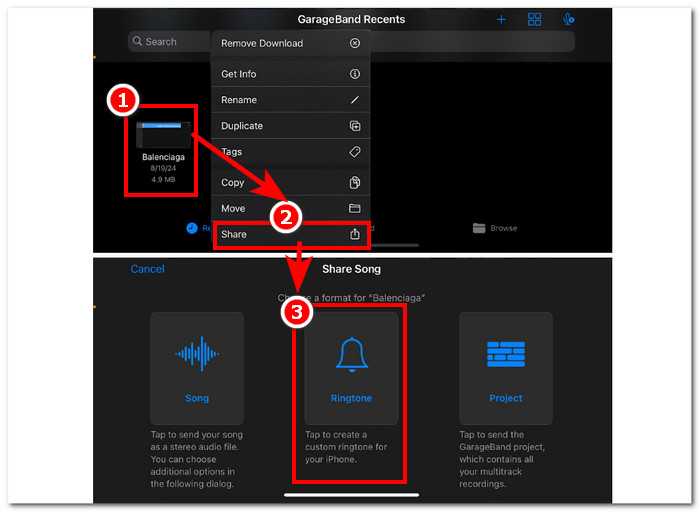700x512 pixels.
Task: Tap the Share Song heading
Action: [351, 269]
